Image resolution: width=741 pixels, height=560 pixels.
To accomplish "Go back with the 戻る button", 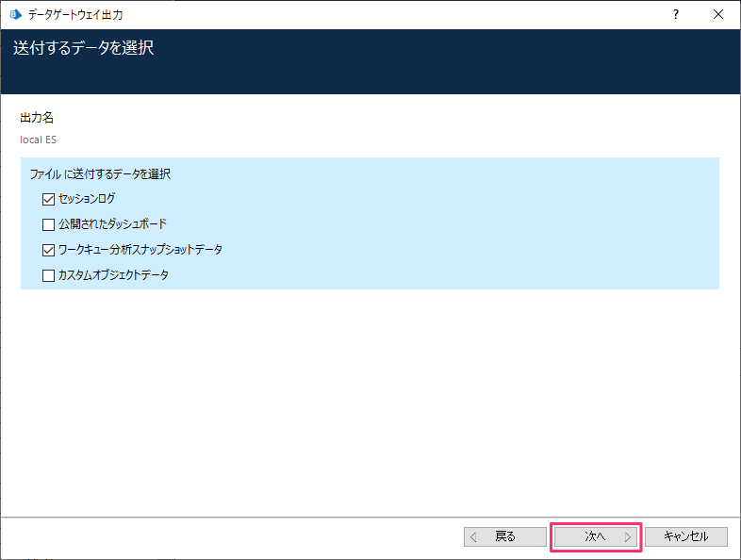I will [505, 536].
